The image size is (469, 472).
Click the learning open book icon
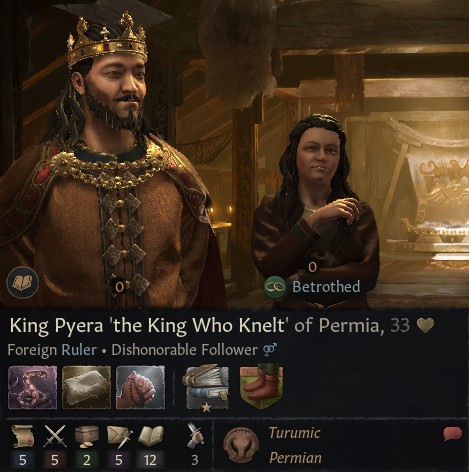coord(151,436)
